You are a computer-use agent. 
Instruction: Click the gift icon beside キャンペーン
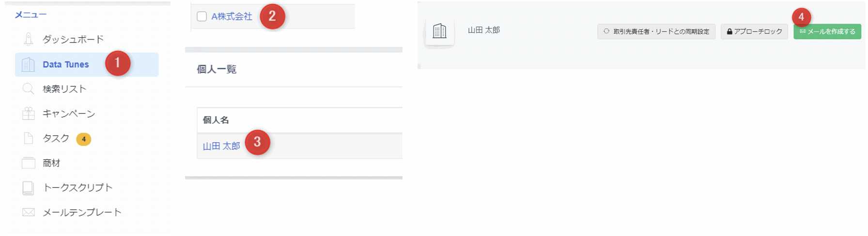click(x=29, y=114)
